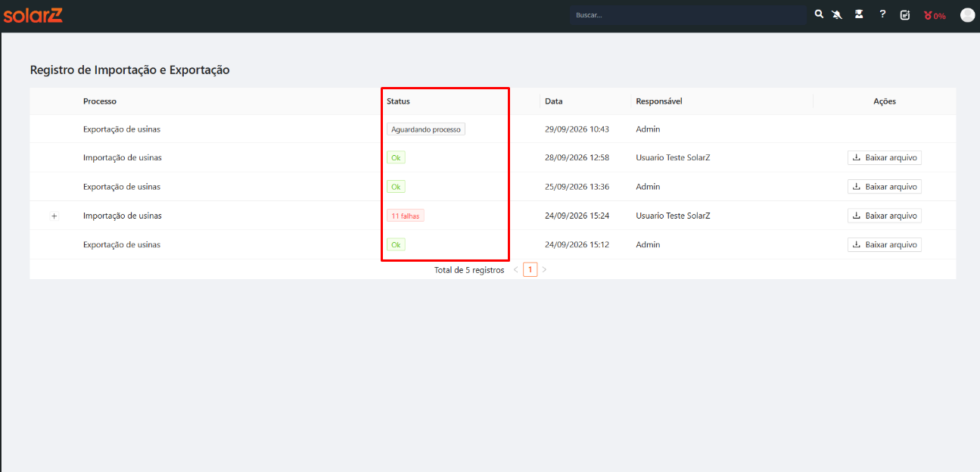This screenshot has height=472, width=980.
Task: Click the Responsável column header
Action: coord(659,101)
